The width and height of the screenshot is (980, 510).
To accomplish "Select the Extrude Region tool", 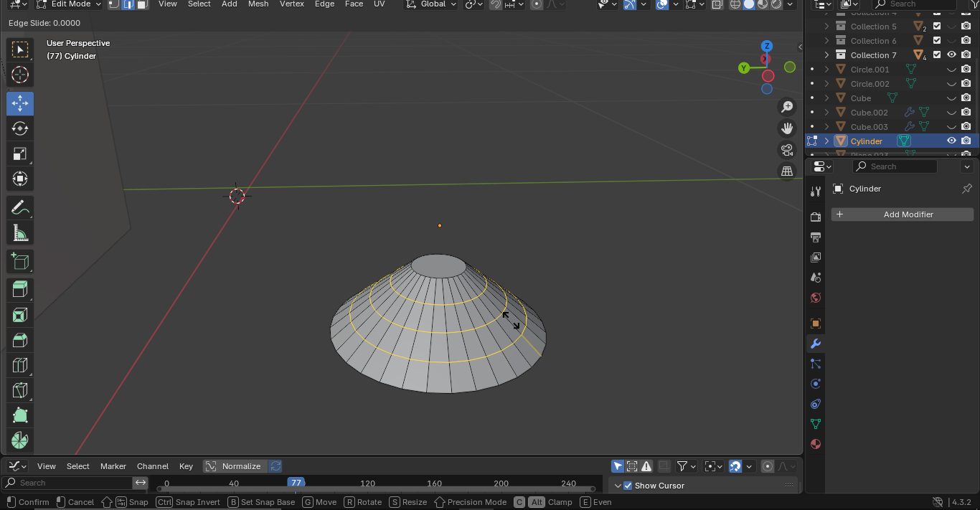I will click(20, 290).
